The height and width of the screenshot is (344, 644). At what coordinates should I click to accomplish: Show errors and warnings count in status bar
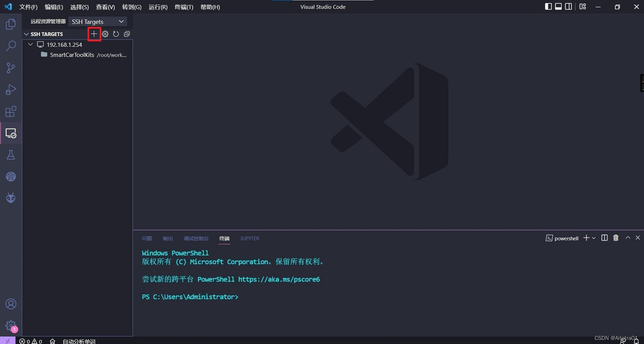tap(31, 341)
